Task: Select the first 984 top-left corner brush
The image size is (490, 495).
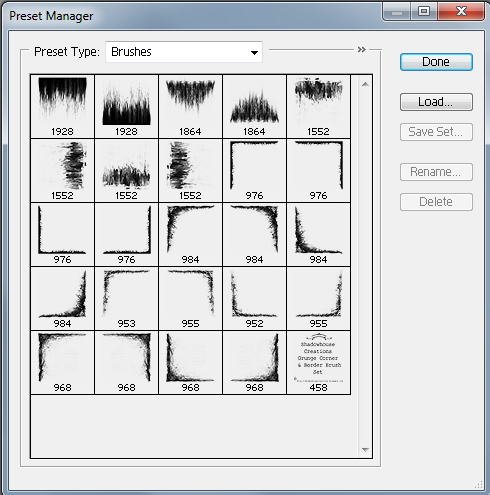Action: 190,234
